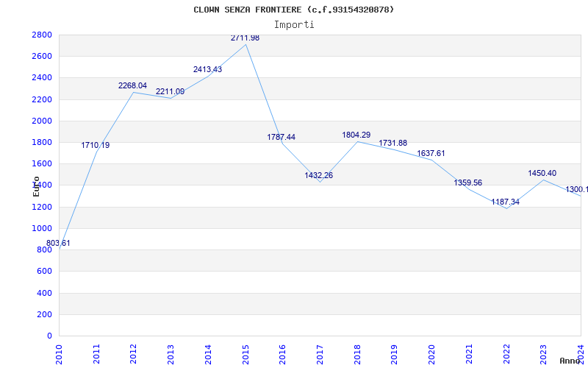
Task: Click x-axis year 2011
Action: pos(96,355)
